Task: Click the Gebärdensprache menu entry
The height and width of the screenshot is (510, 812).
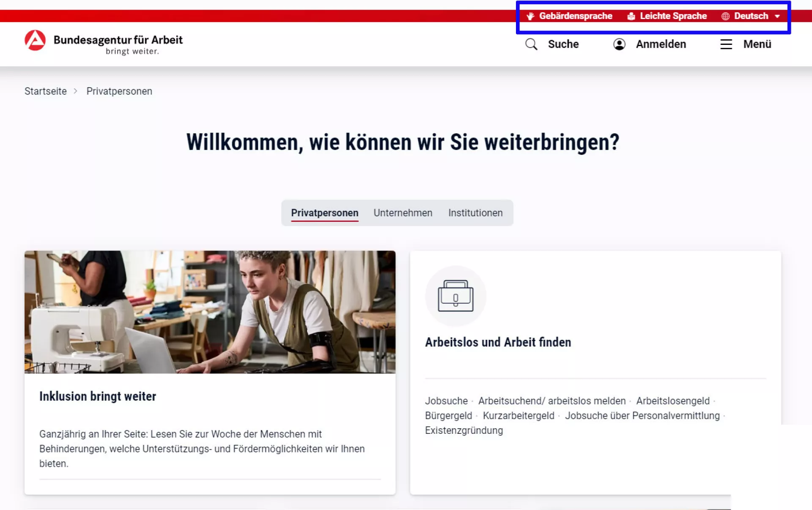Action: coord(576,16)
